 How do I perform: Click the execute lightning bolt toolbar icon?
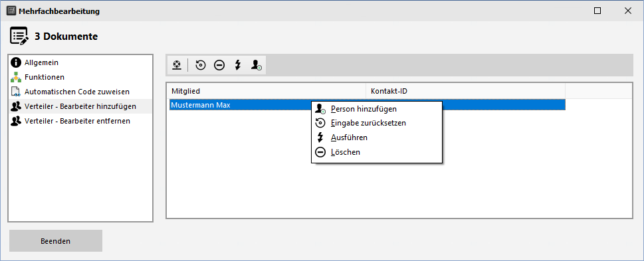point(237,65)
